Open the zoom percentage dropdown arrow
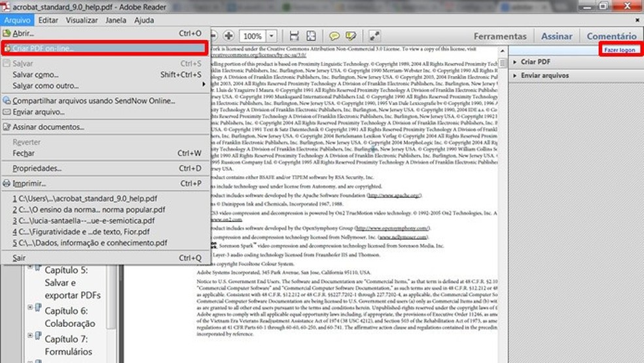 (272, 36)
